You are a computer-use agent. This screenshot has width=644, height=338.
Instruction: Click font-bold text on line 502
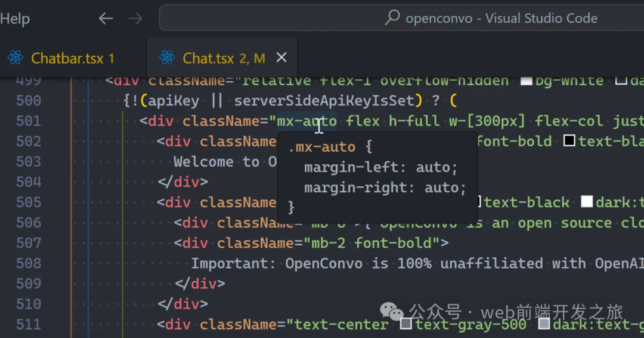(515, 141)
